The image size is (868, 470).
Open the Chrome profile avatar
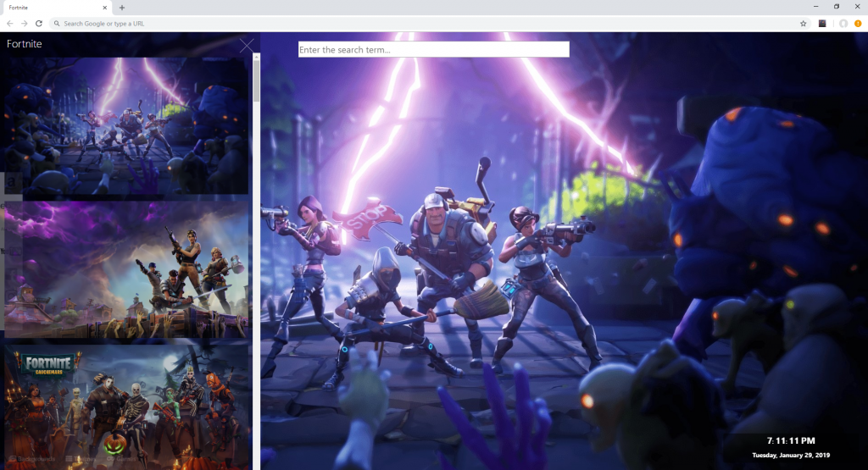click(843, 23)
